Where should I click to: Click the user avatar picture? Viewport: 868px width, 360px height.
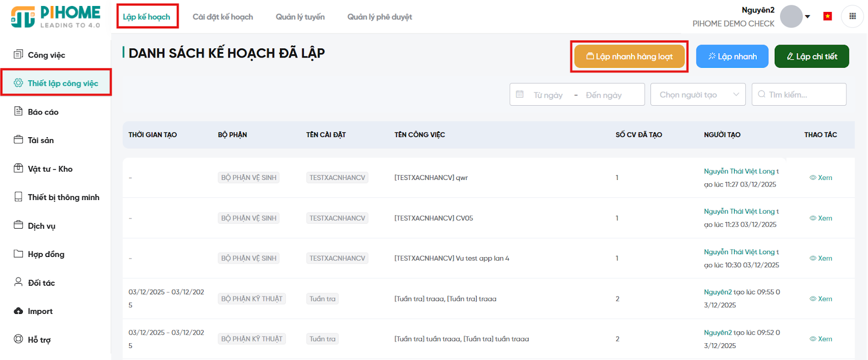[x=791, y=16]
